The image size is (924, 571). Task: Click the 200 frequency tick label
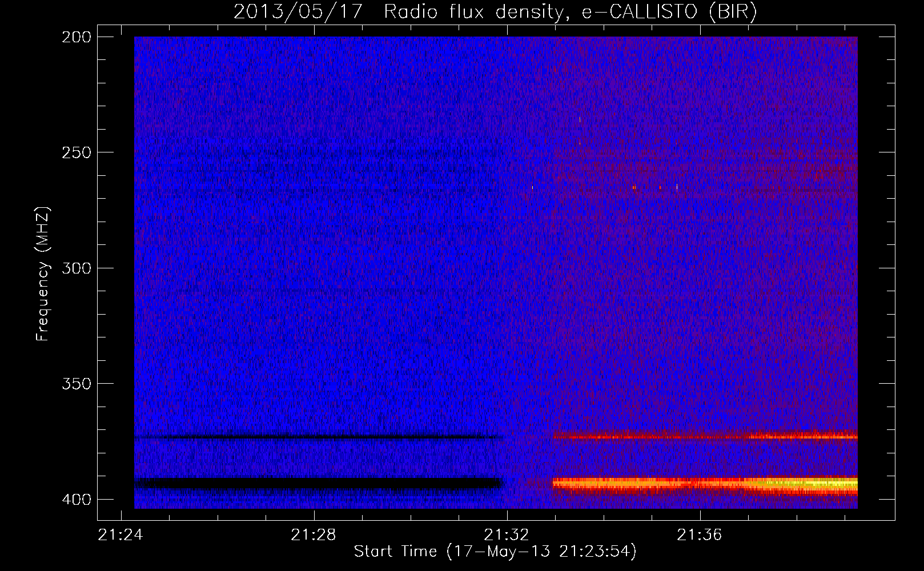(x=76, y=37)
